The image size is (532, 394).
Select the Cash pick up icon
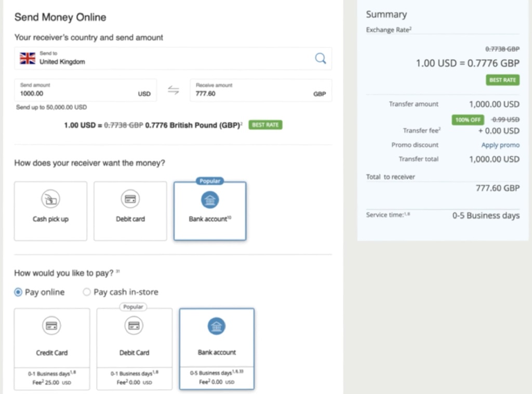coord(50,198)
